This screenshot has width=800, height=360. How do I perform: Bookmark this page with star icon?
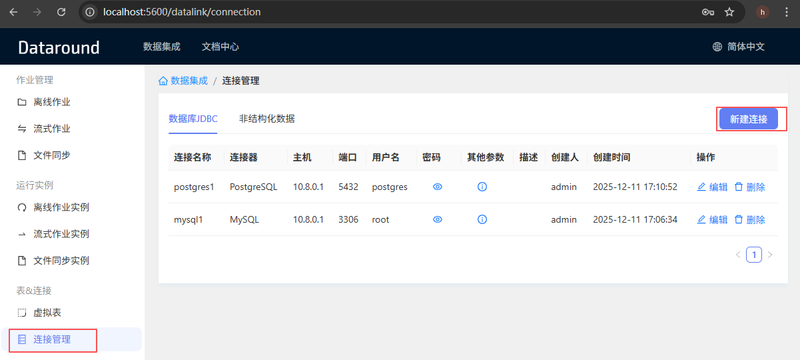tap(730, 12)
